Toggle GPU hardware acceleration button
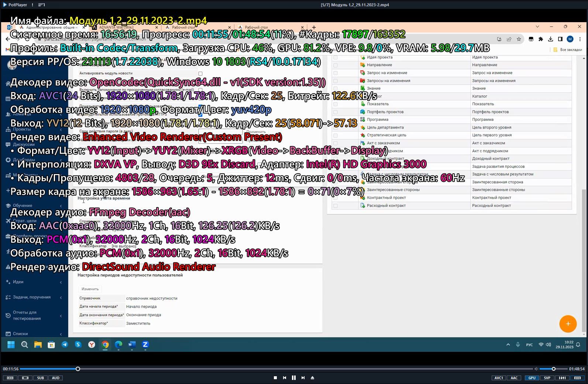 click(x=532, y=378)
